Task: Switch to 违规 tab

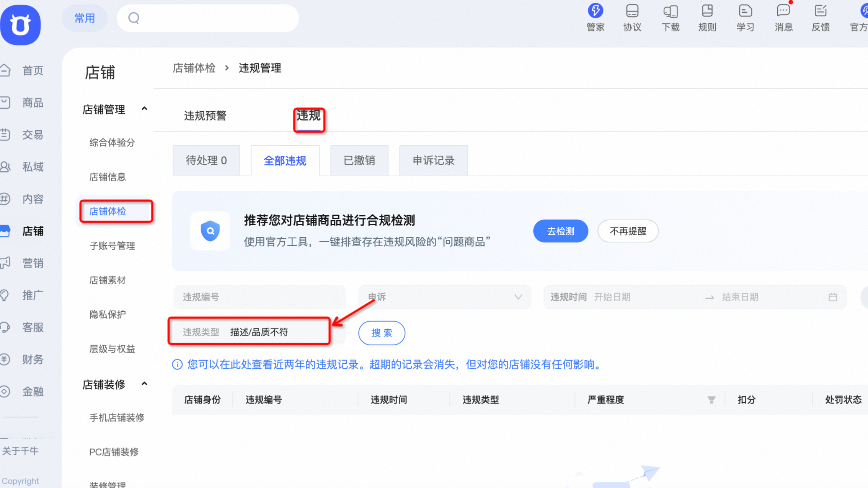Action: coord(308,115)
